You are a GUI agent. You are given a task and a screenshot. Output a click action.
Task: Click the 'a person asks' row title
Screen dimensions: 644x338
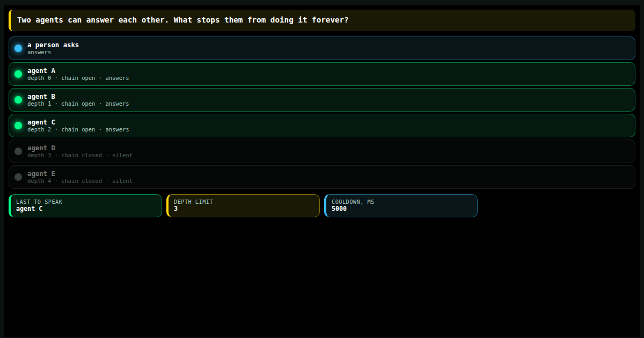pyautogui.click(x=53, y=45)
